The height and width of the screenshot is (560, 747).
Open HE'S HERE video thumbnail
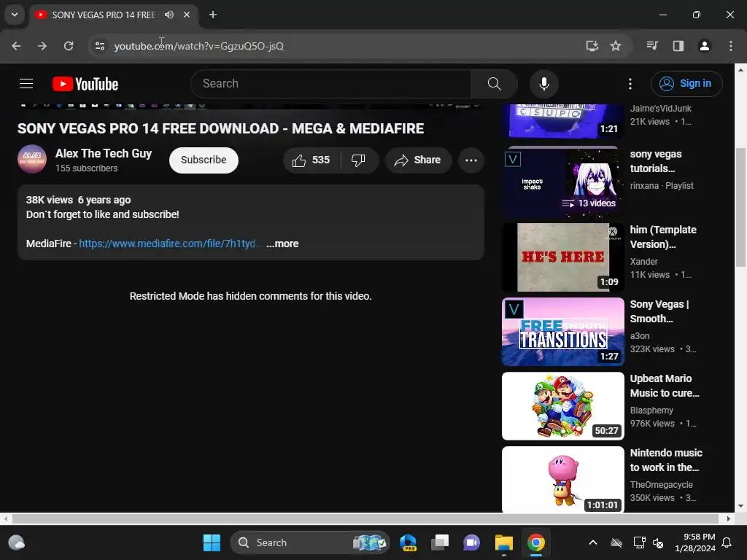(x=562, y=257)
